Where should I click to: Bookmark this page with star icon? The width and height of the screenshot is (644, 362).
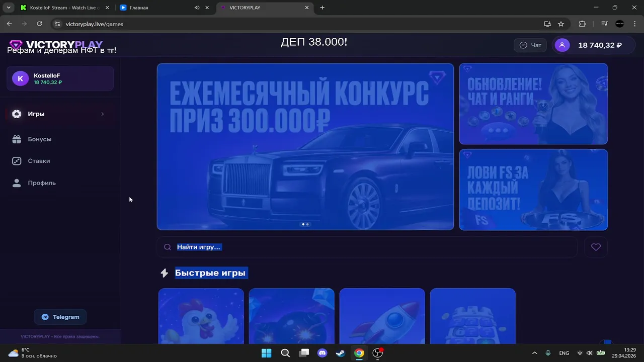[x=561, y=24]
